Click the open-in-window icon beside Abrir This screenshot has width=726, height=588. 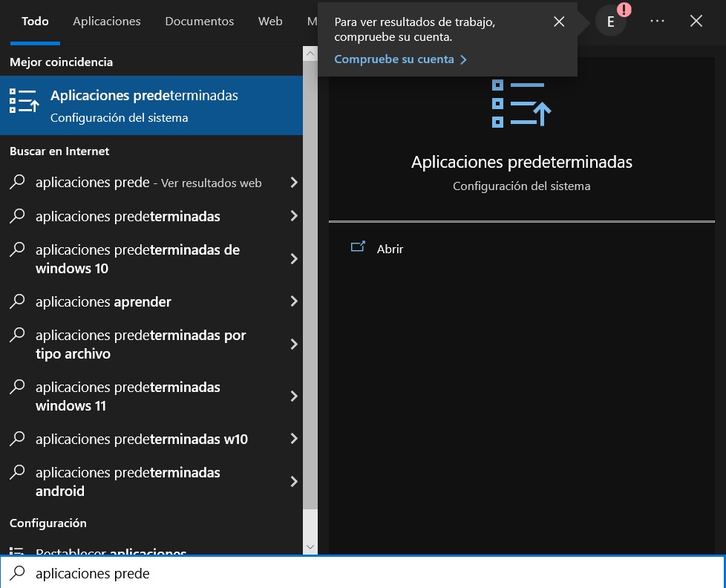[358, 246]
